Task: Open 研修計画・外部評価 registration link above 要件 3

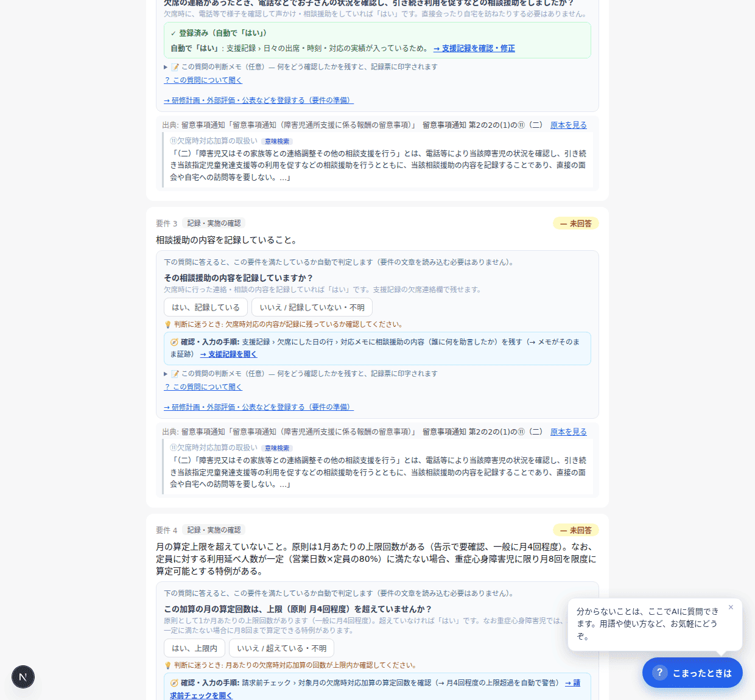Action: pyautogui.click(x=259, y=100)
